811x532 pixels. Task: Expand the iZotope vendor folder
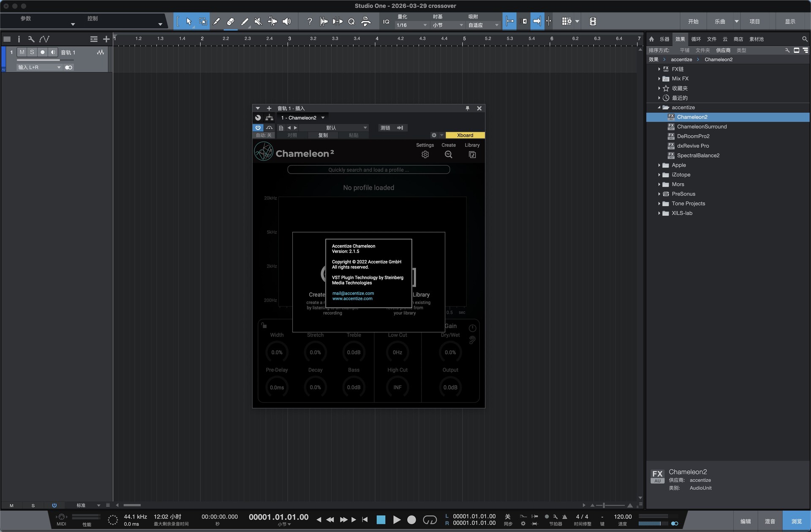pos(659,175)
